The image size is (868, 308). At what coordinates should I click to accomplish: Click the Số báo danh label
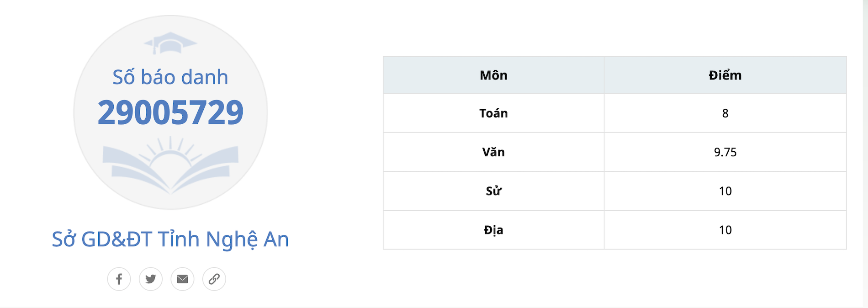point(170,77)
